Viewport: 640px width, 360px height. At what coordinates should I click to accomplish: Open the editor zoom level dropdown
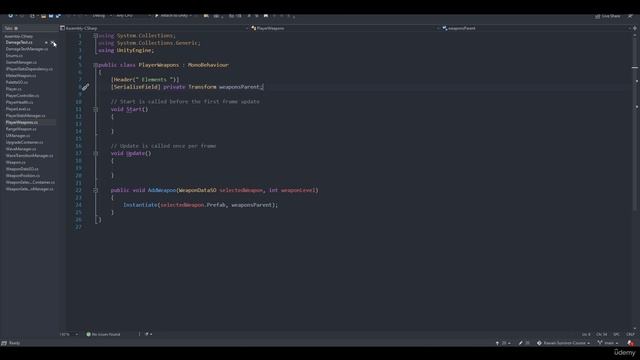pos(69,334)
